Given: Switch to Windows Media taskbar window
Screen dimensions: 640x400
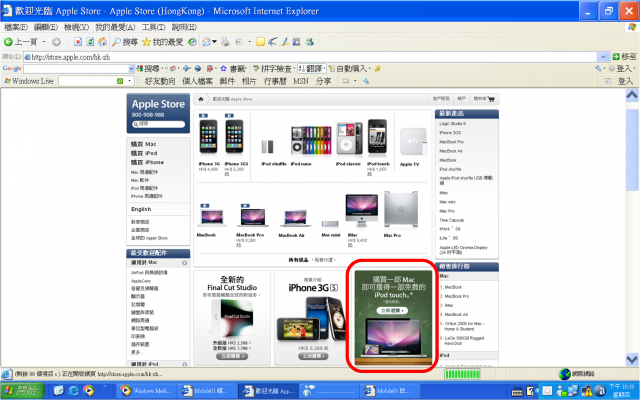Looking at the screenshot, I should point(146,391).
